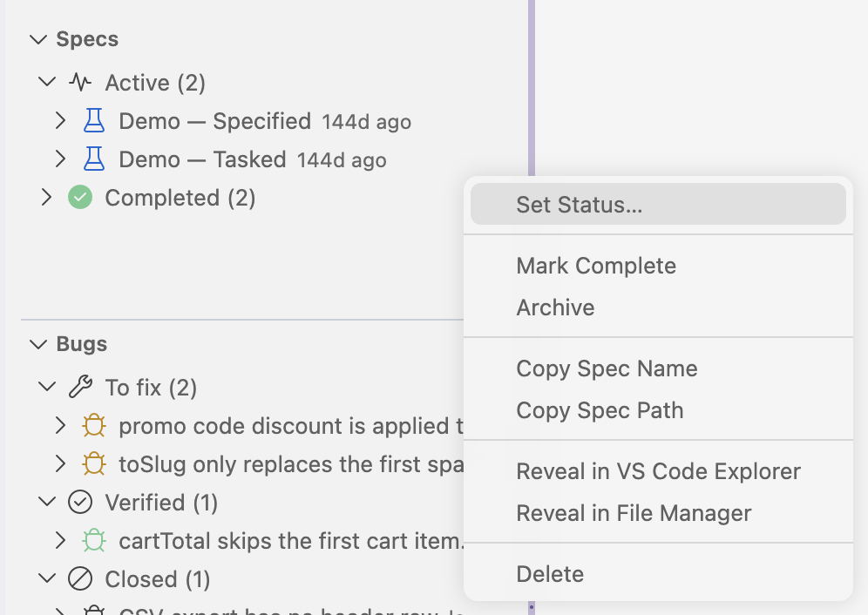Collapse the Active (2) group
The image size is (868, 615).
tap(47, 82)
